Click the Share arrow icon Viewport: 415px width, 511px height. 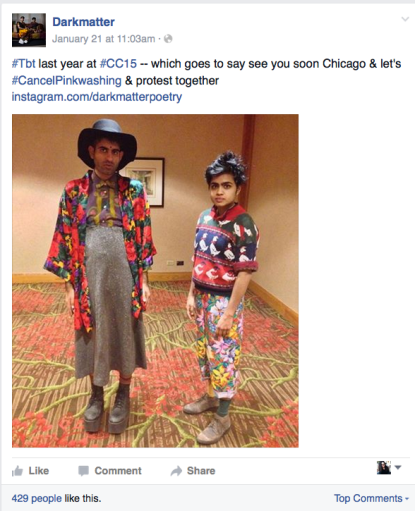coord(176,471)
